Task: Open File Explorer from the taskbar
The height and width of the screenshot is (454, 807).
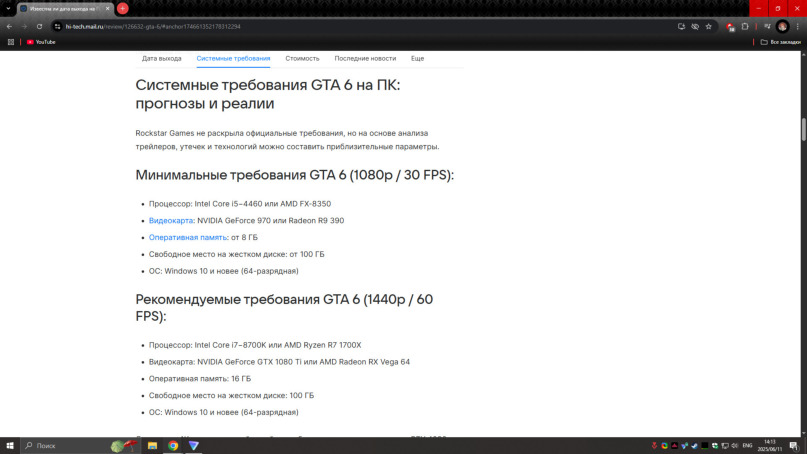Action: click(x=152, y=446)
